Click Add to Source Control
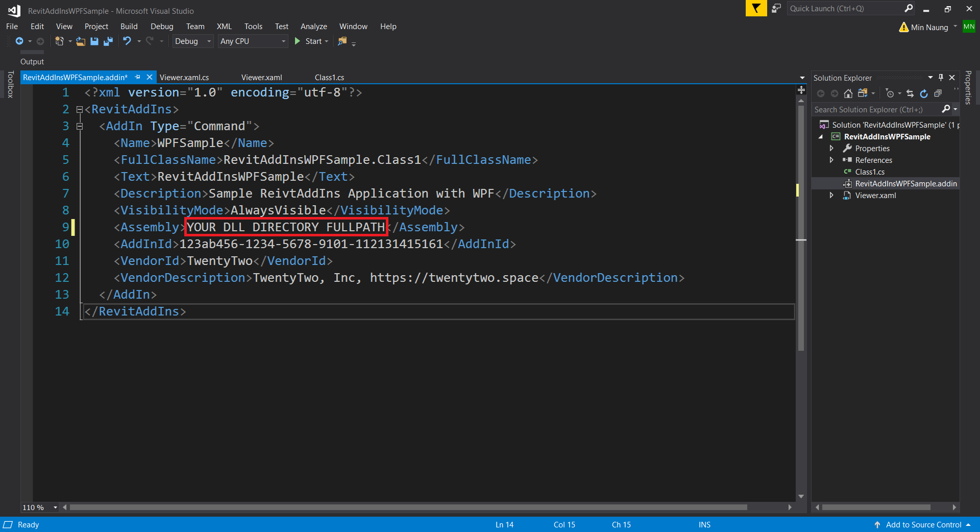 923,525
